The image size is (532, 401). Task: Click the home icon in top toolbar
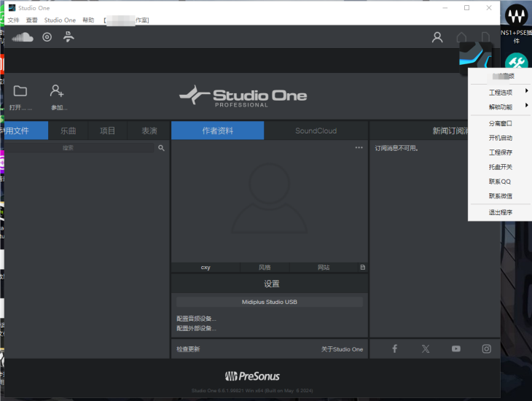pos(461,37)
